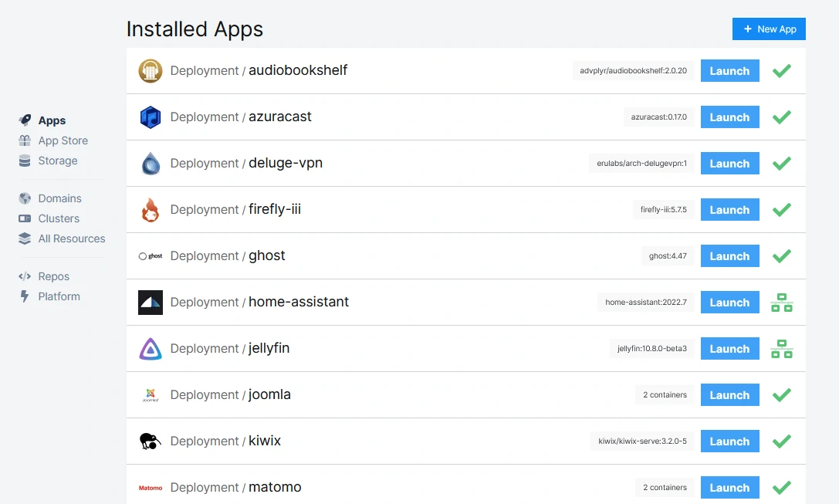The width and height of the screenshot is (839, 504).
Task: Launch the deluge-vpn app
Action: pos(730,163)
